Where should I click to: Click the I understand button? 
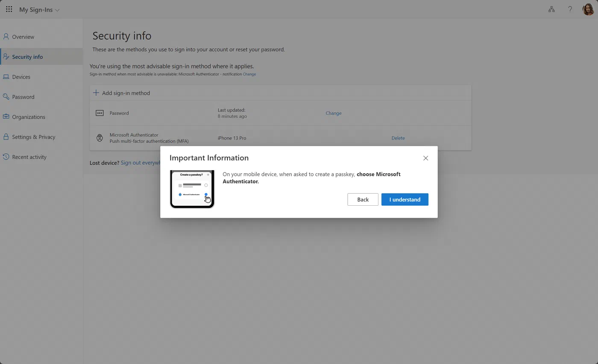pyautogui.click(x=405, y=199)
